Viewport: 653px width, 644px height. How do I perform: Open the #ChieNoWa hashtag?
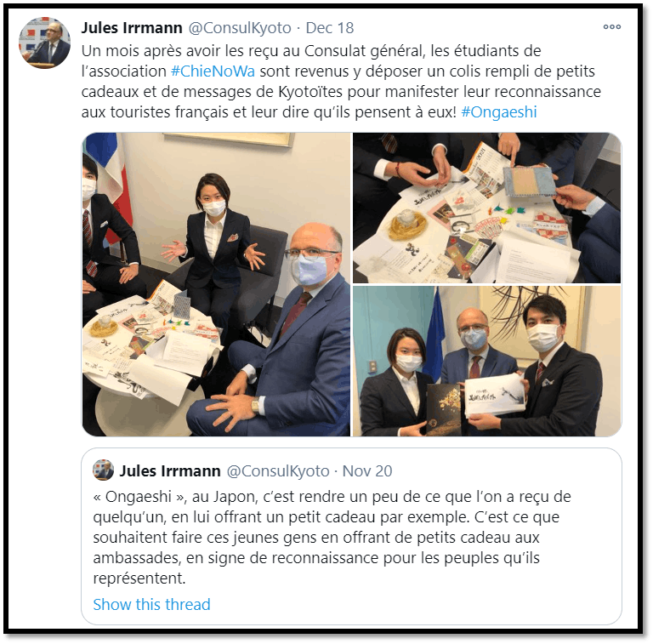pyautogui.click(x=213, y=71)
